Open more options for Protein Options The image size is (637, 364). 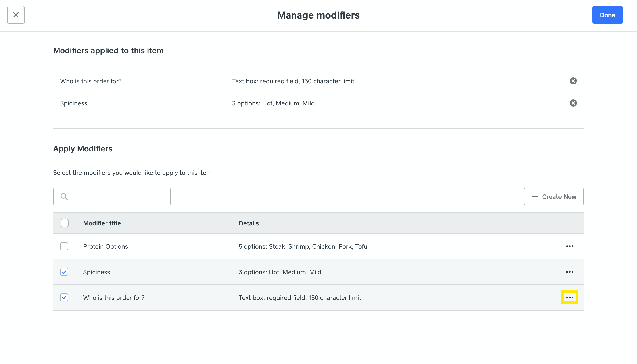tap(570, 246)
